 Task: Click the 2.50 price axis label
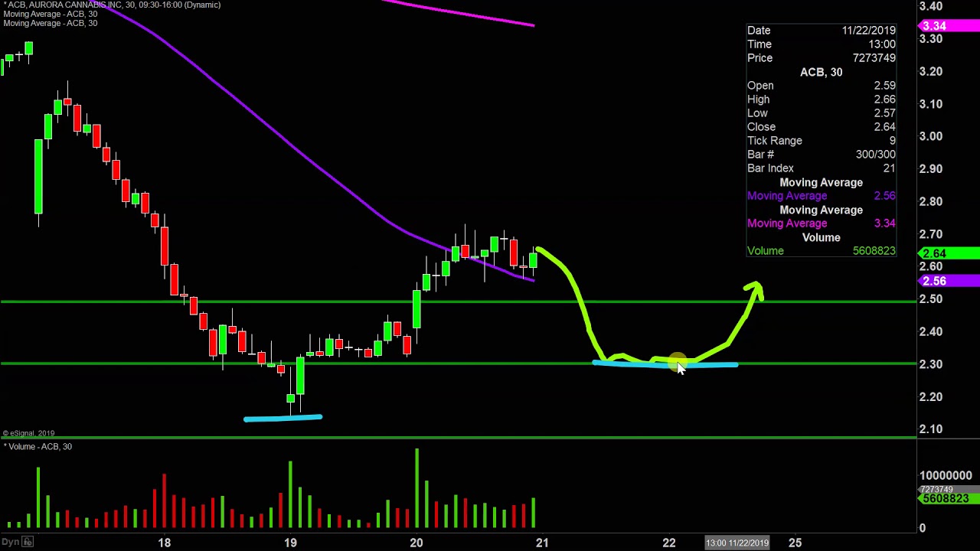point(931,299)
